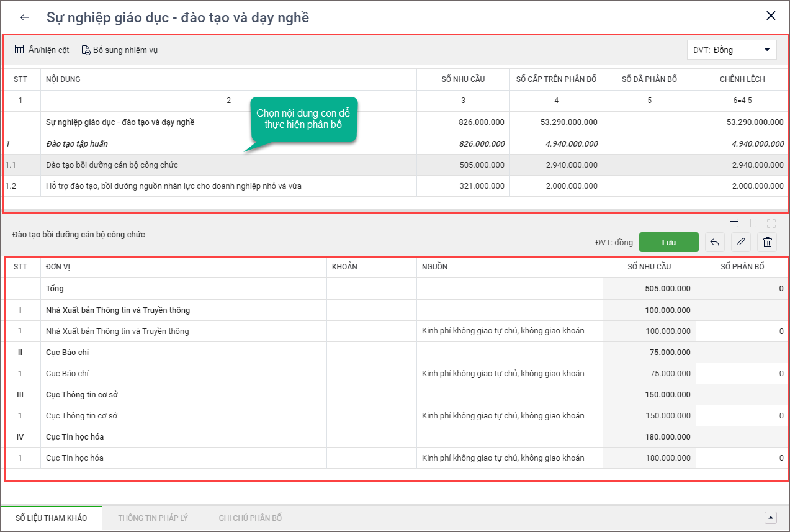Switch to the THÔNG TIN PHÁP LÝ tab

tap(153, 518)
